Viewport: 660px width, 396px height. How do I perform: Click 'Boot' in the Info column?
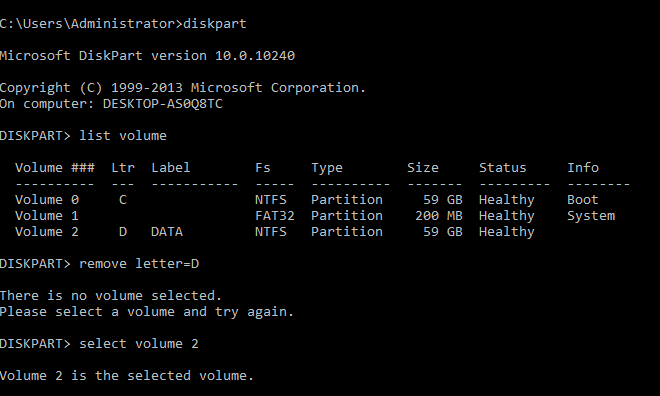point(583,199)
